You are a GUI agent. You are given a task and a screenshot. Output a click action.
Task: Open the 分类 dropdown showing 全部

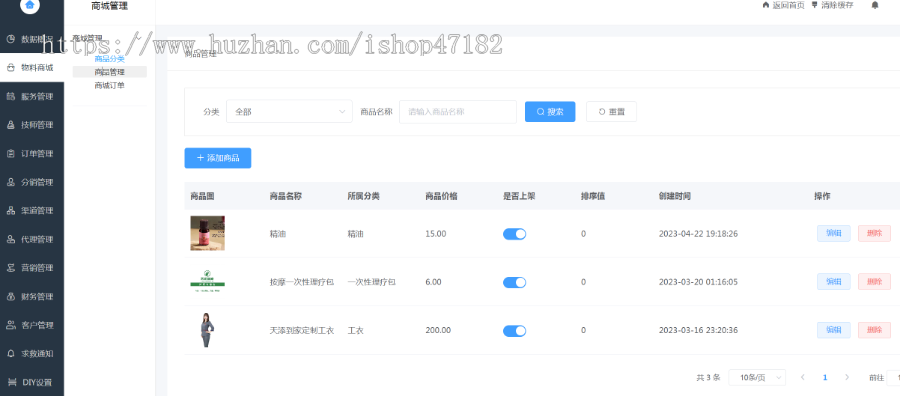pos(289,111)
